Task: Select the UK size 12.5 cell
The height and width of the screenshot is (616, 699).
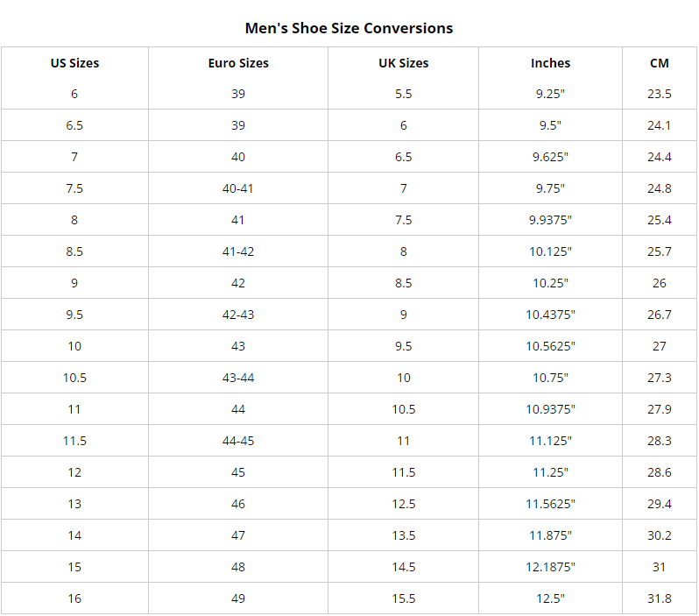Action: [x=404, y=504]
